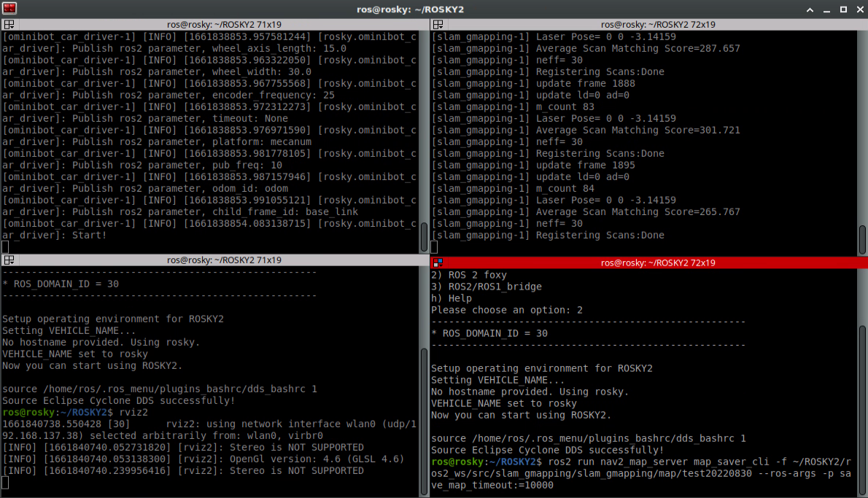Click the 'm_count 83' line
This screenshot has width=868, height=498.
(x=513, y=106)
